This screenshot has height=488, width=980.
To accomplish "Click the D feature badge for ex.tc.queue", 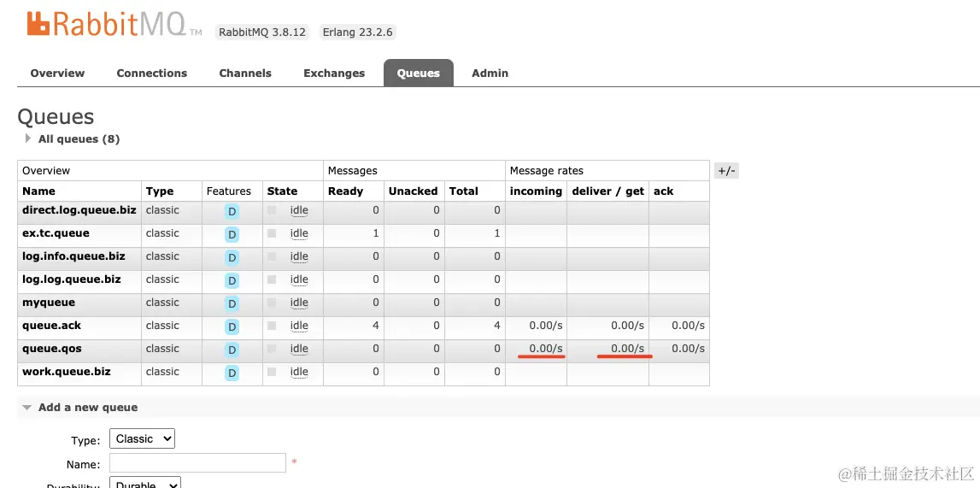I will 232,234.
